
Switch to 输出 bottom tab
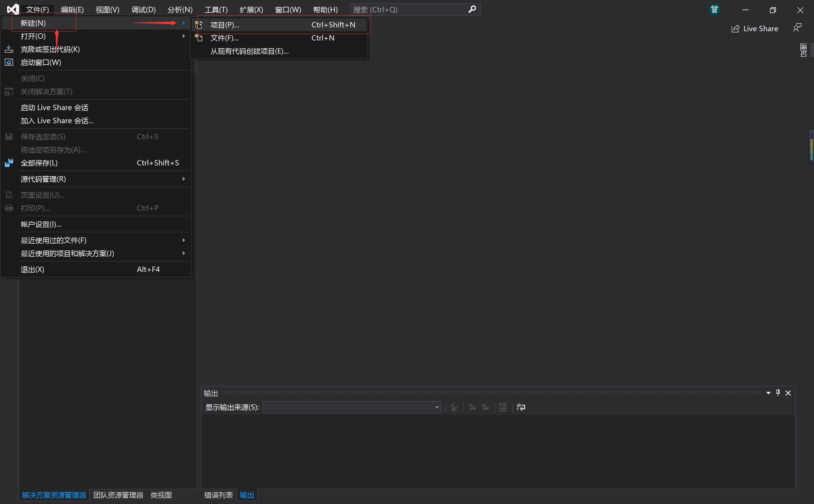(x=247, y=495)
